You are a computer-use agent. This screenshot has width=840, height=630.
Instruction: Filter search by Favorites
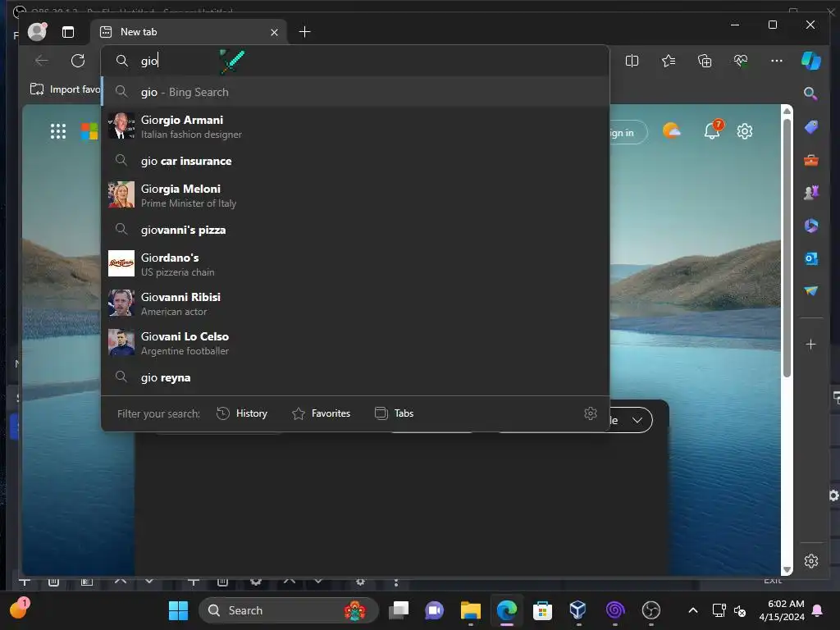321,413
